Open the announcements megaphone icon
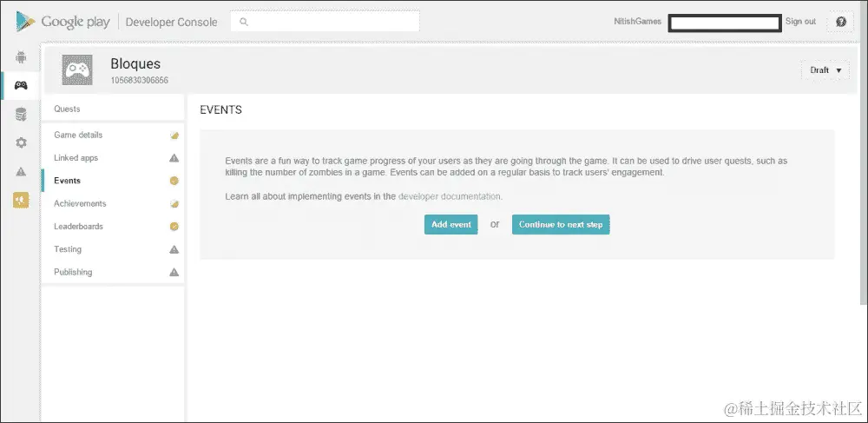868x423 pixels. 21,200
